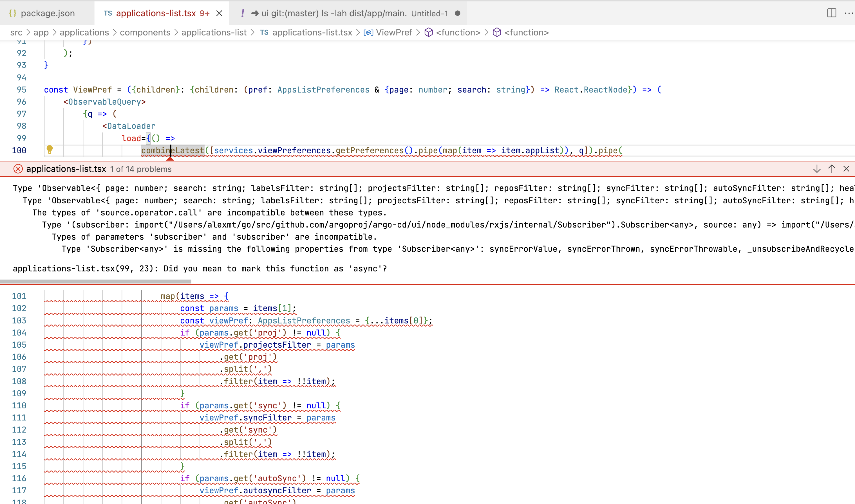Viewport: 855px width, 504px height.
Task: Click the src breadcrumb segment
Action: (16, 33)
